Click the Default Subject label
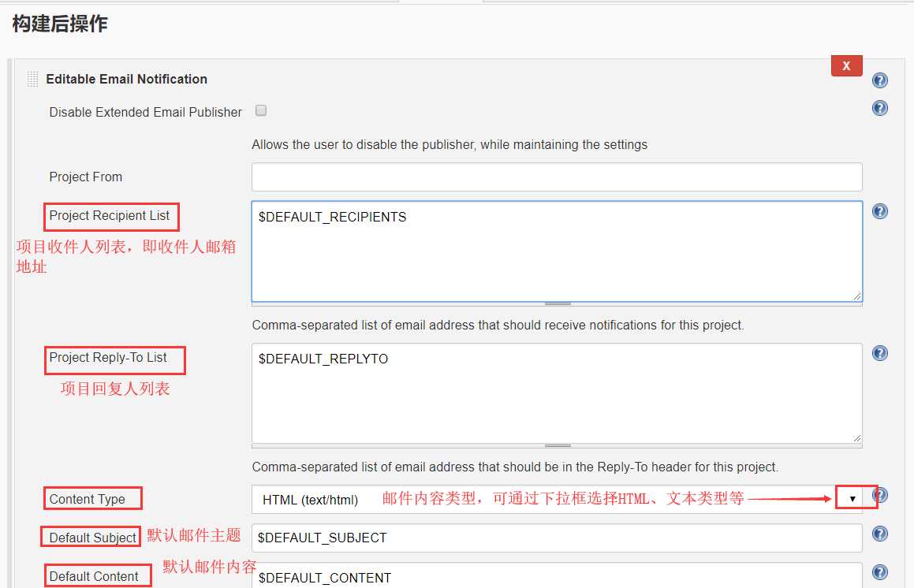The width and height of the screenshot is (914, 588). pos(93,538)
